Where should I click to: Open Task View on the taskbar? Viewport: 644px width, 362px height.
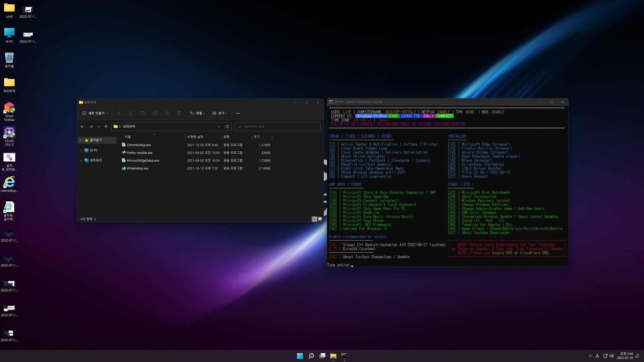pos(322,356)
